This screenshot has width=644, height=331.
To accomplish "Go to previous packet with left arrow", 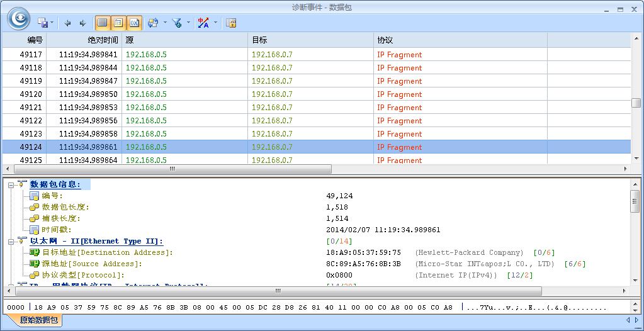I will (x=68, y=23).
